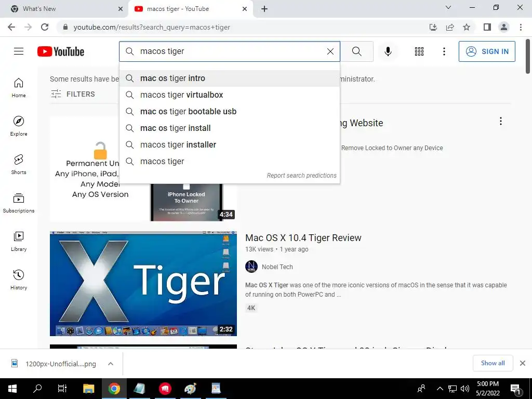The width and height of the screenshot is (532, 399).
Task: Go to the YouTube logo home page
Action: [x=61, y=51]
